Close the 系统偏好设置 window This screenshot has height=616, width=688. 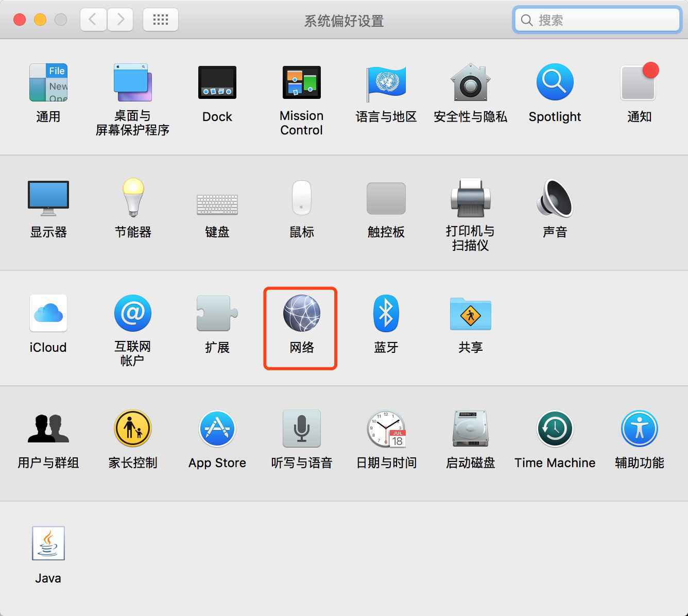(20, 20)
